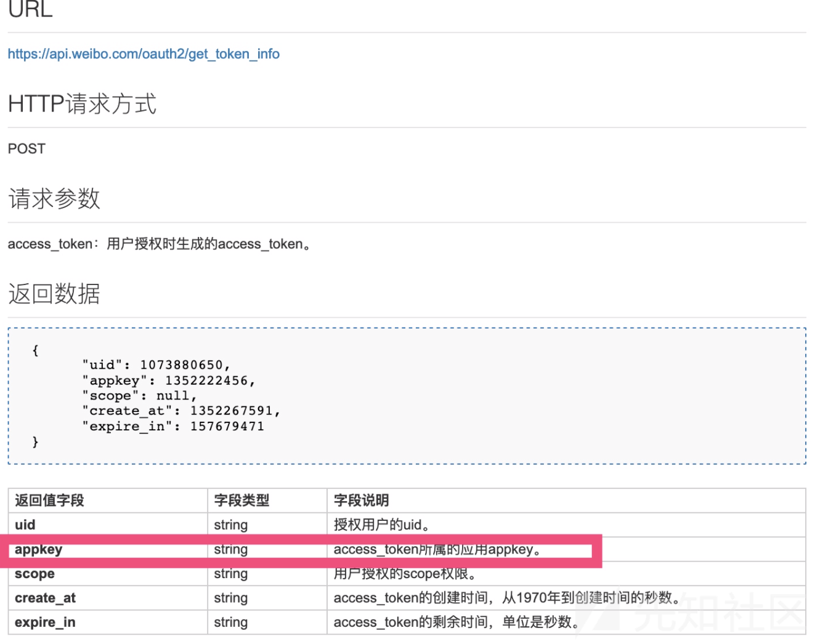Select the access_token parameter description line
The height and width of the screenshot is (644, 823).
[x=159, y=244]
